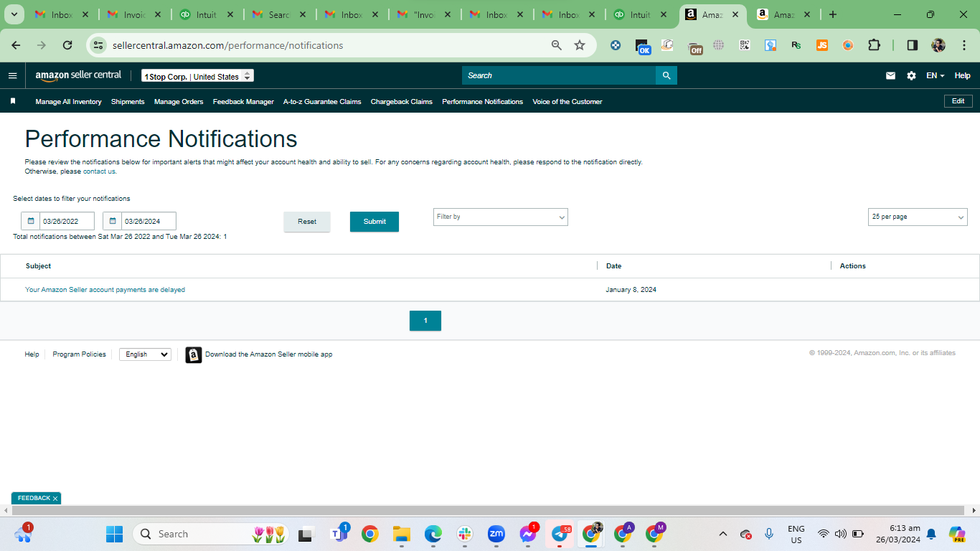Expand the EN language dropdown
The height and width of the screenshot is (551, 980).
click(x=935, y=75)
